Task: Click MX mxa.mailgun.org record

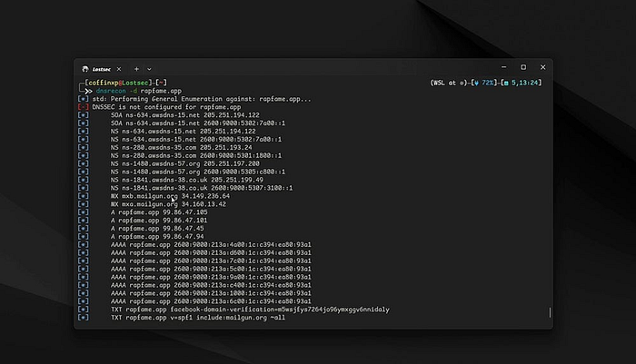Action: click(x=168, y=204)
